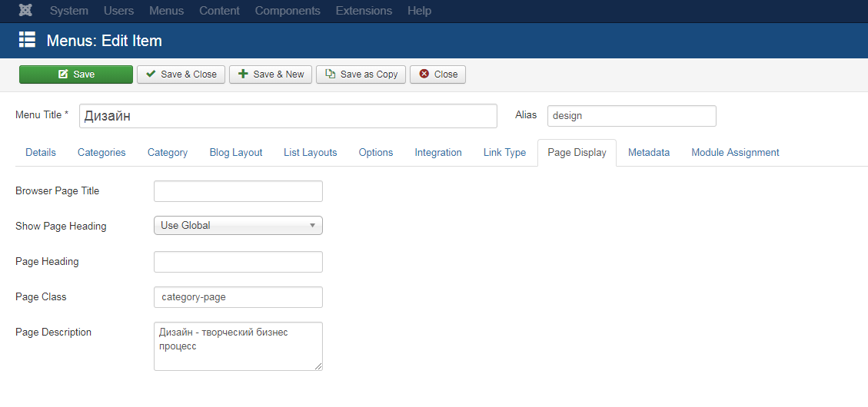Open the Show Page Heading dropdown
The width and height of the screenshot is (868, 407).
[238, 226]
